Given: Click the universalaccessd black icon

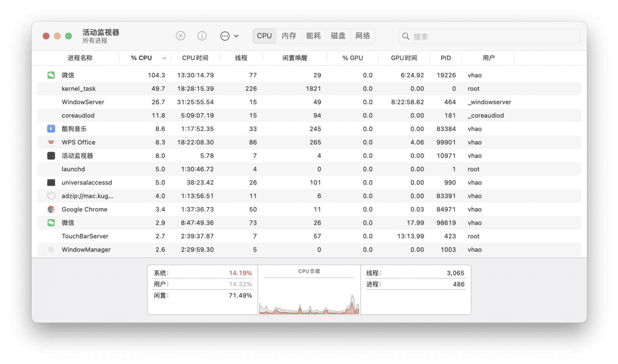Looking at the screenshot, I should coord(51,182).
